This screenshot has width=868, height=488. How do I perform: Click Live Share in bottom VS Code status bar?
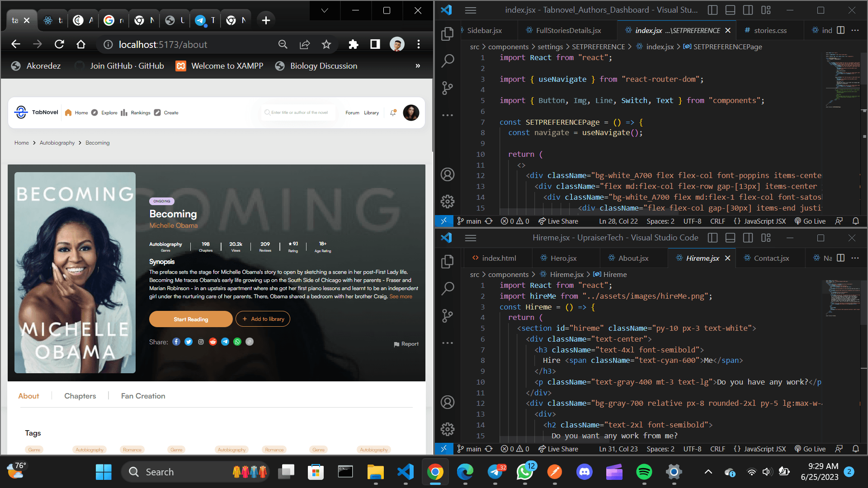558,449
